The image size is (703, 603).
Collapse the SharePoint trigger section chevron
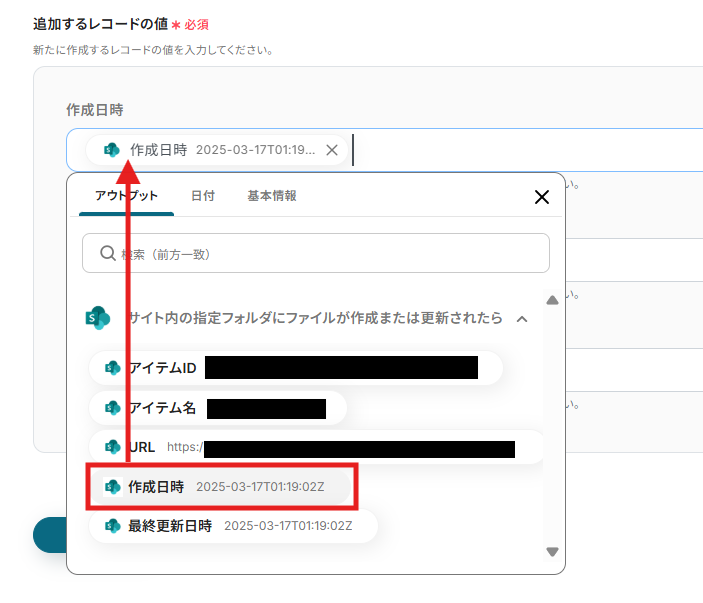click(522, 319)
